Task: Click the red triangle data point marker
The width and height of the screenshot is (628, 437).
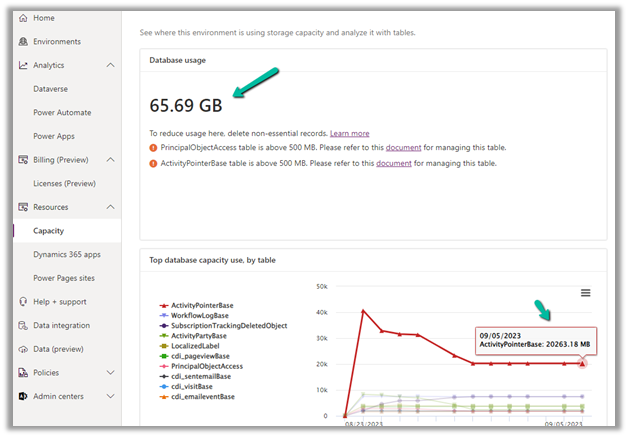Action: 582,363
